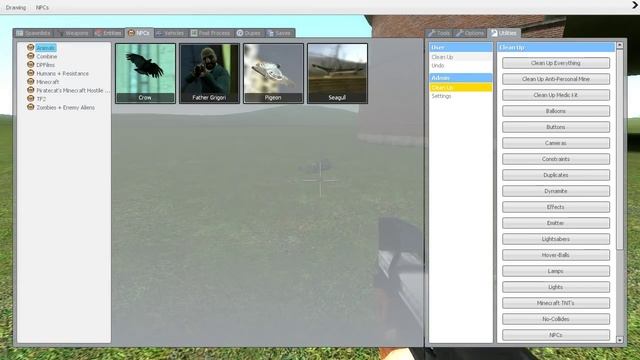Click the Minecraft category icon
The image size is (640, 360).
point(30,82)
